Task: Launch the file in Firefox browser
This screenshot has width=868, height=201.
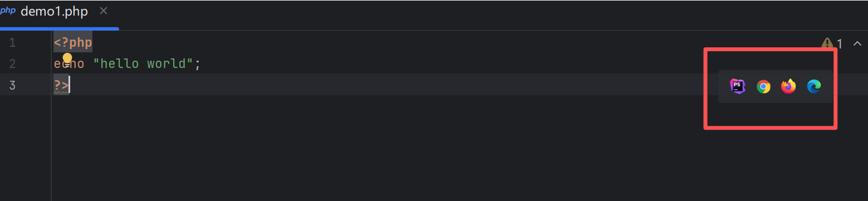Action: coord(788,86)
